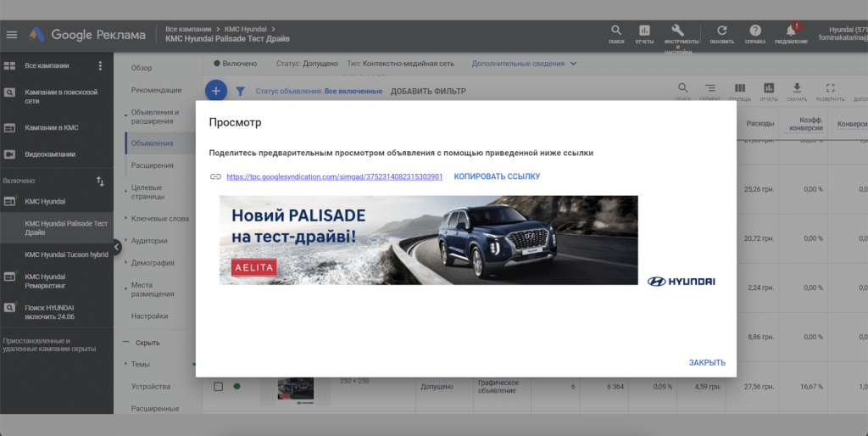
Task: Collapse the side panel with arrow handle
Action: [x=117, y=247]
